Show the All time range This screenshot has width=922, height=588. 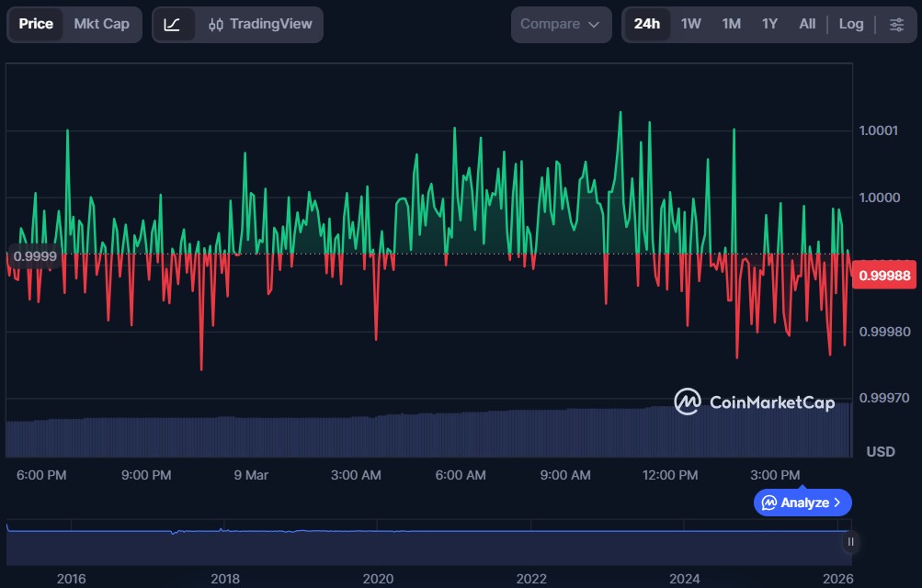[807, 24]
